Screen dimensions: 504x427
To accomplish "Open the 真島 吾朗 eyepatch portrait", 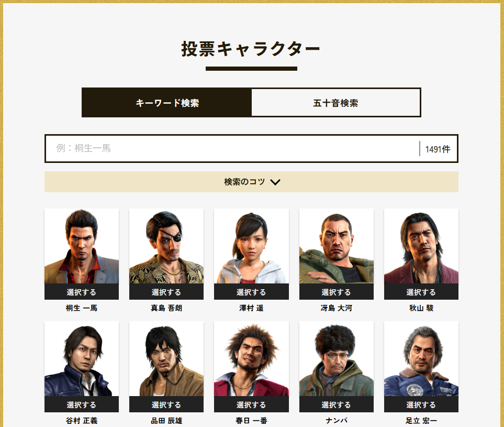I will (166, 246).
